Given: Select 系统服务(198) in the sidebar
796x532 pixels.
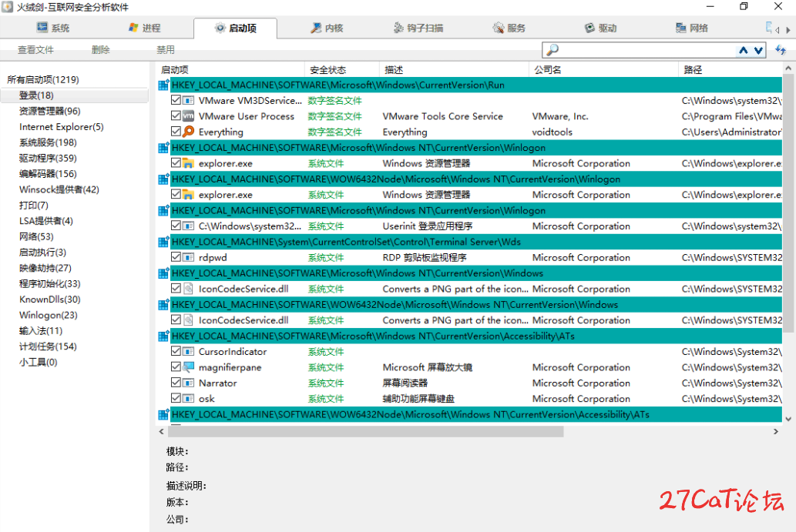Looking at the screenshot, I should click(48, 142).
